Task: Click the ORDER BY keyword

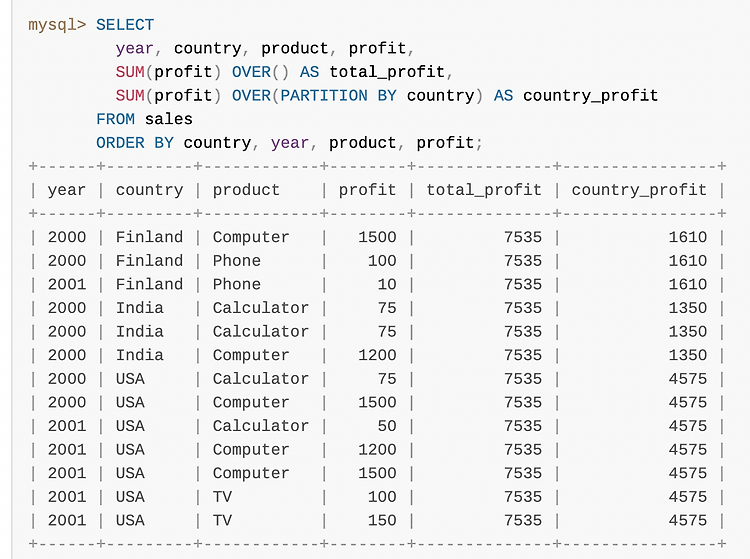Action: tap(134, 143)
